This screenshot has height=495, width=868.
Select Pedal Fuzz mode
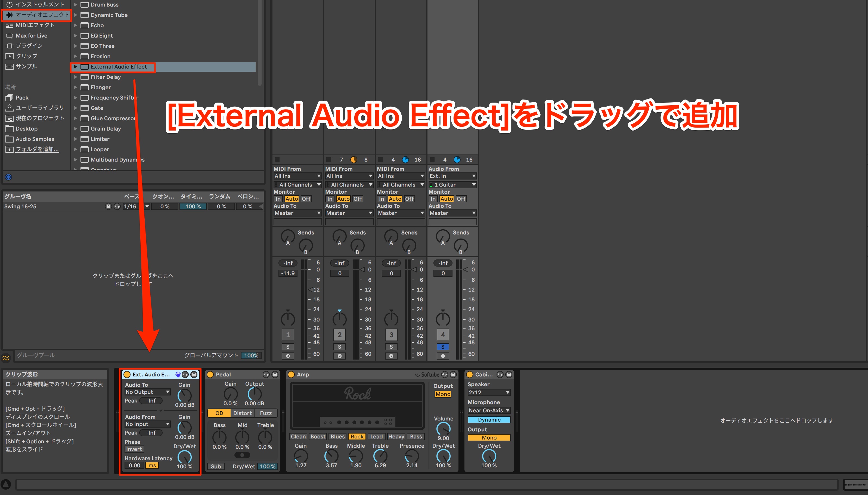[x=265, y=413]
